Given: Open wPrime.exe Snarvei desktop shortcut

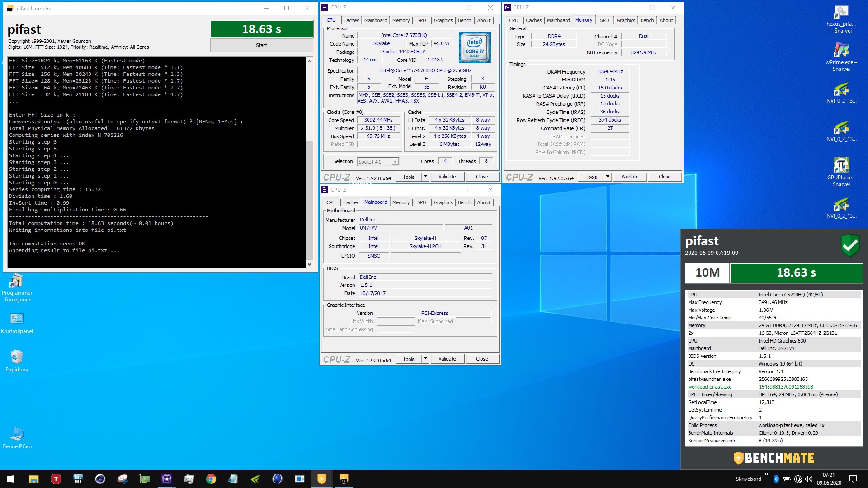Looking at the screenshot, I should (x=841, y=56).
